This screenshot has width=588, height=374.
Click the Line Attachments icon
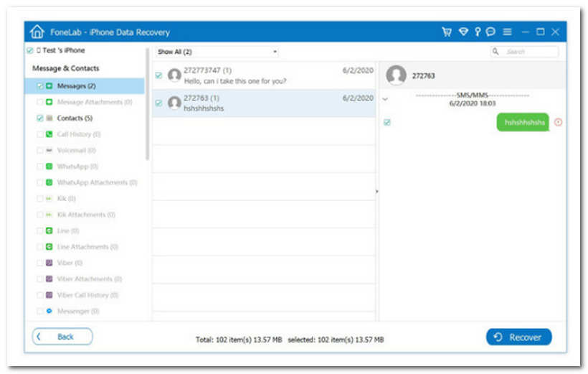(49, 247)
